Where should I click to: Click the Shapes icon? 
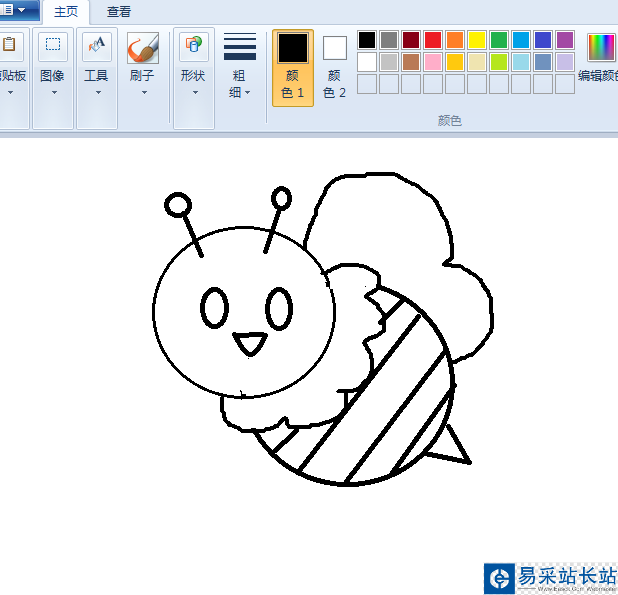tap(194, 44)
